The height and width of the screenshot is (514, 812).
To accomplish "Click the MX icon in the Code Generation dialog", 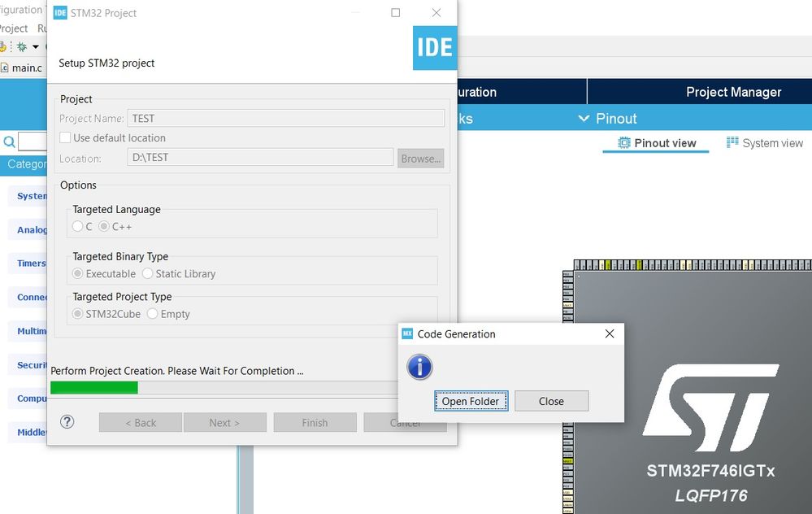I will point(407,333).
